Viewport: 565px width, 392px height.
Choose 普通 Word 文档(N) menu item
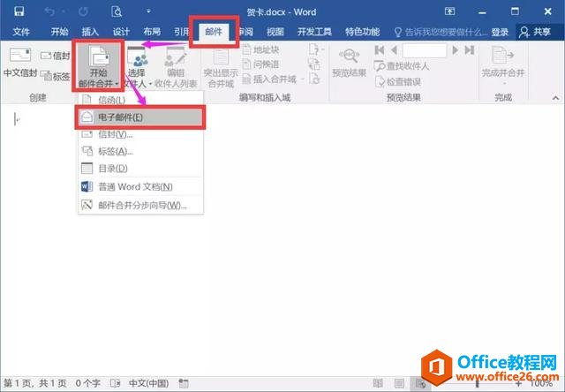coord(141,186)
